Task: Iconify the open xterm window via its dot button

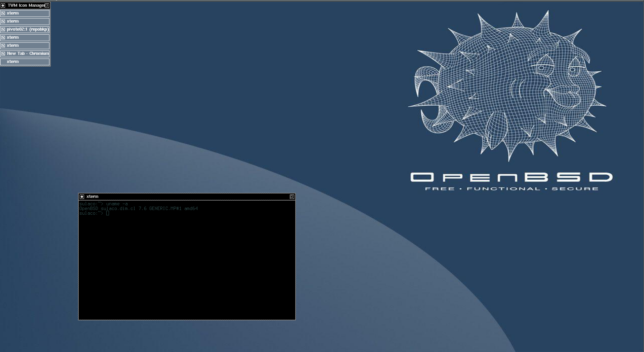Action: pyautogui.click(x=82, y=197)
